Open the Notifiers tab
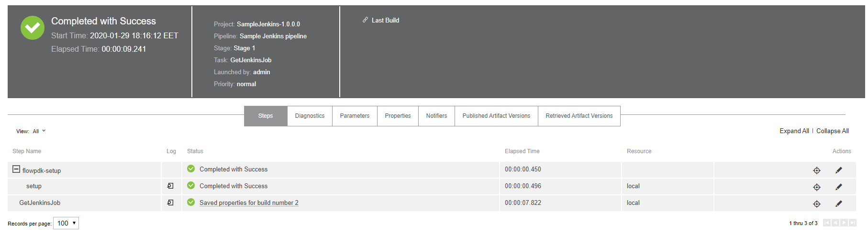Screen dimensions: 868x237 pos(436,116)
